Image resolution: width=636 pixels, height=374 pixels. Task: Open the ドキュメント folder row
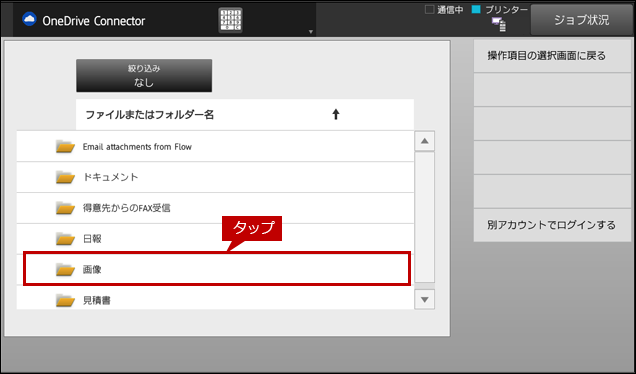(x=215, y=177)
